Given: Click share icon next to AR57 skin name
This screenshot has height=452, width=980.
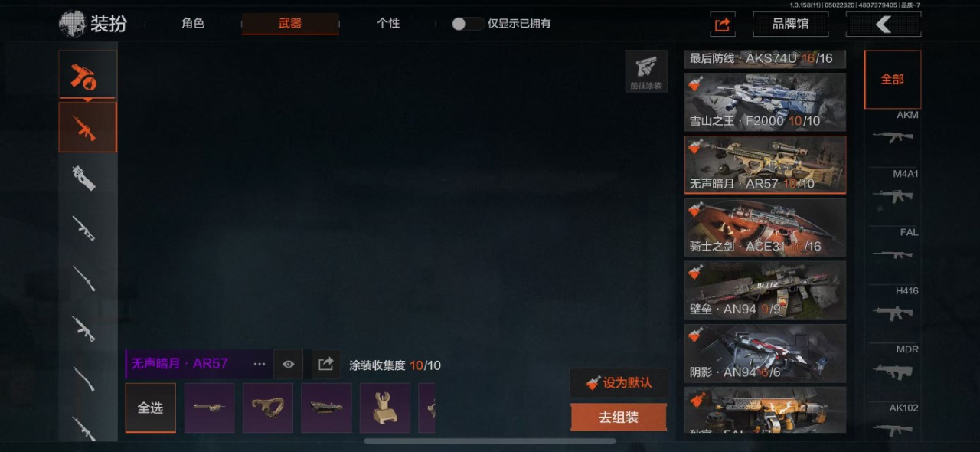Looking at the screenshot, I should point(325,364).
